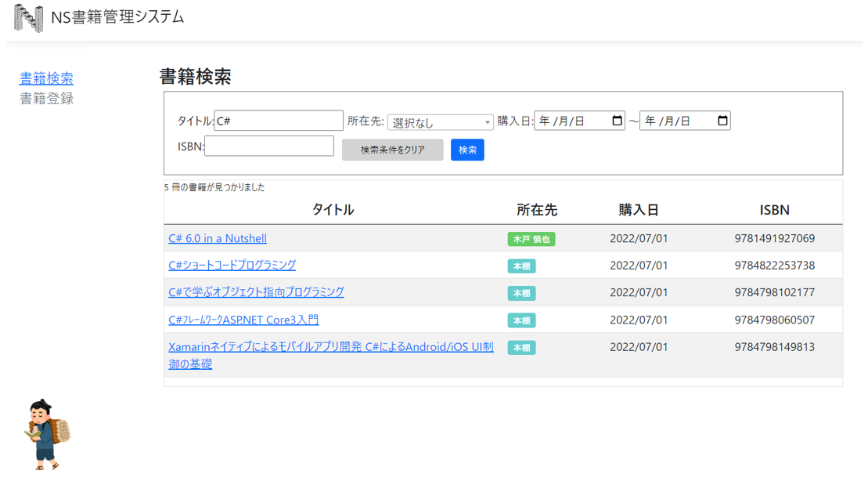Go to 書籍検索 in sidebar
Screen dimensions: 868x481
pos(46,78)
